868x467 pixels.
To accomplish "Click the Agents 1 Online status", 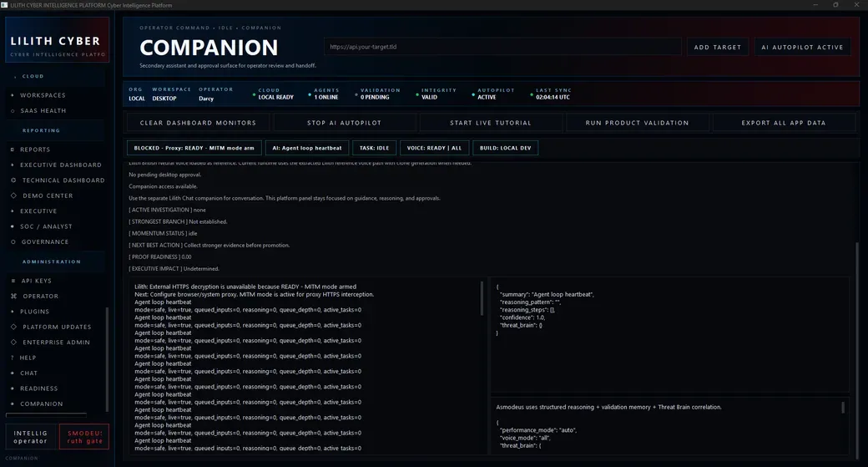I will (x=326, y=94).
